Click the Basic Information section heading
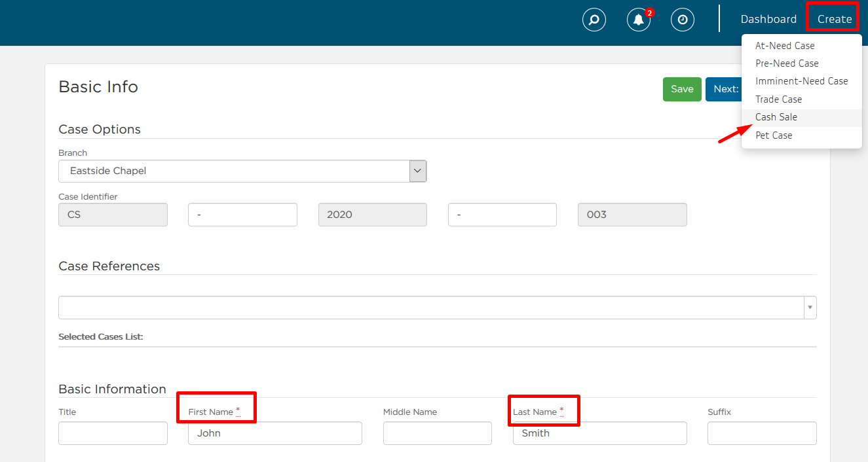The width and height of the screenshot is (868, 462). tap(112, 389)
